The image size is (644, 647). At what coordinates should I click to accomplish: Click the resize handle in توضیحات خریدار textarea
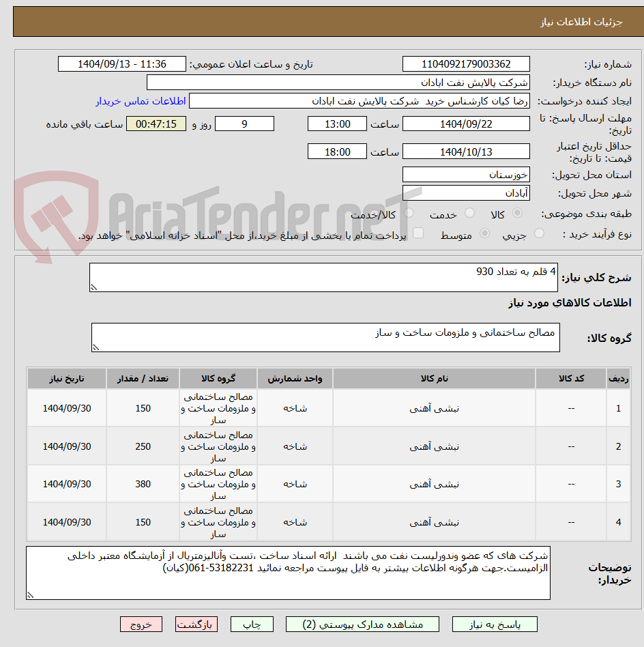[30, 593]
